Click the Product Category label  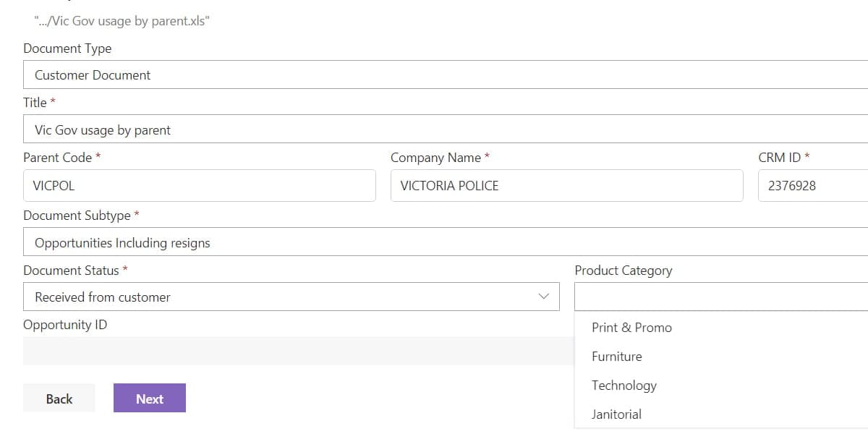coord(623,271)
